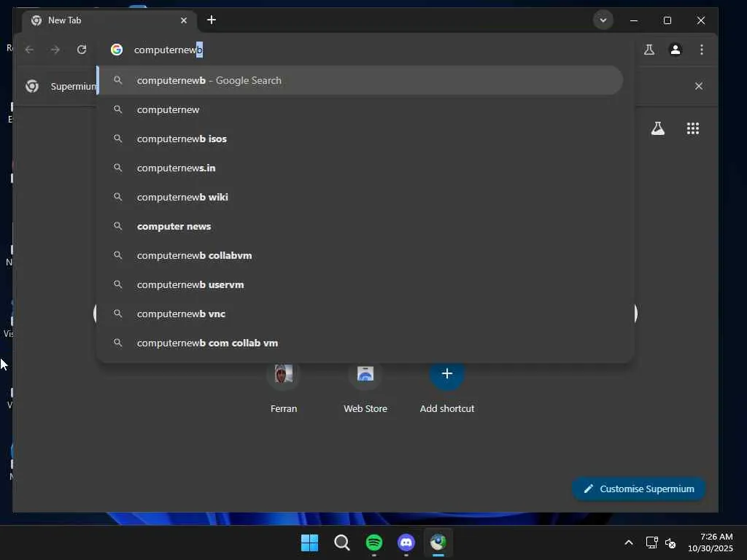
Task: Dismiss the Supermium info bar
Action: click(698, 86)
